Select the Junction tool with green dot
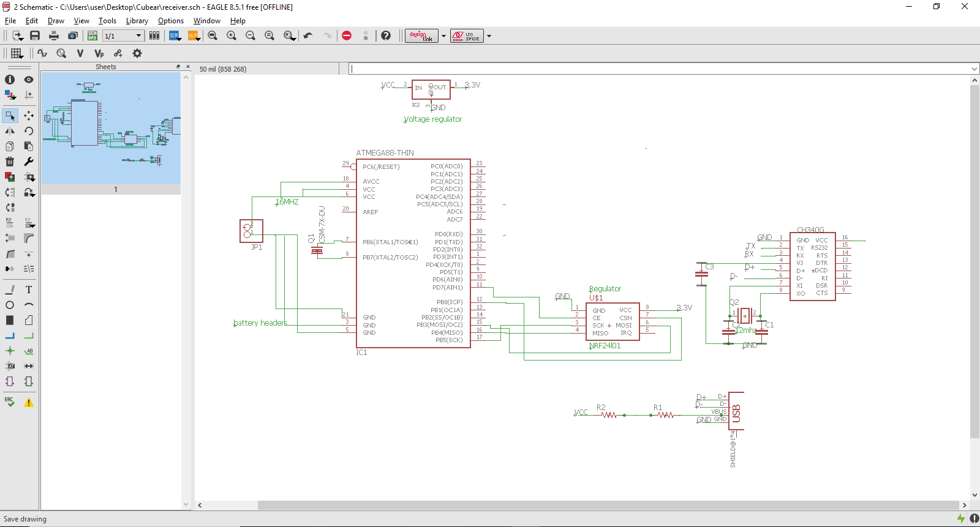This screenshot has height=527, width=980. [x=10, y=351]
